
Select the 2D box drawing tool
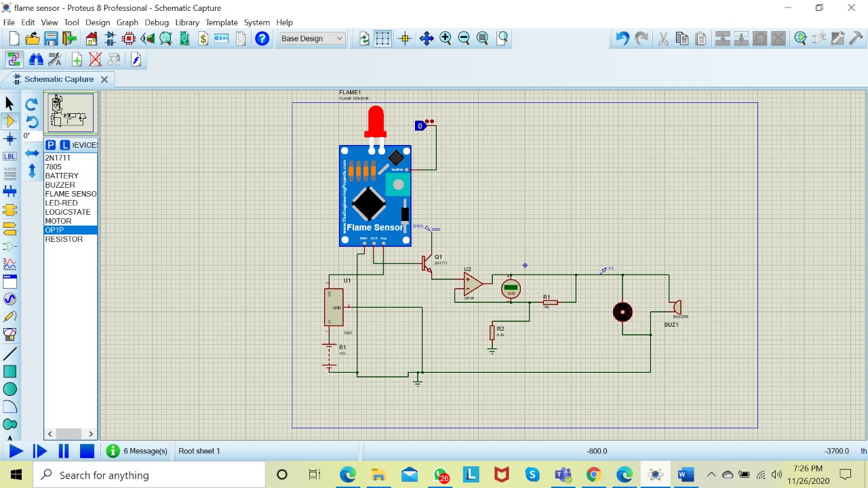[9, 371]
